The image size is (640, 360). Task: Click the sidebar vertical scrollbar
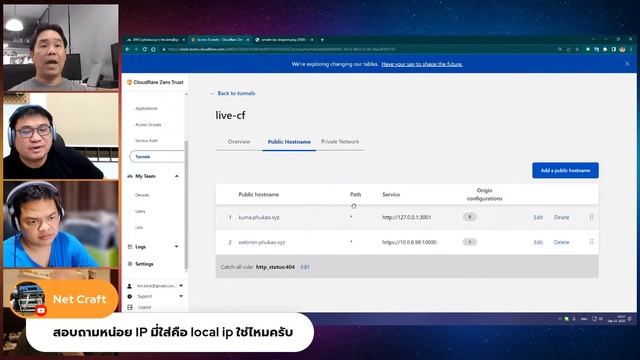point(186,204)
